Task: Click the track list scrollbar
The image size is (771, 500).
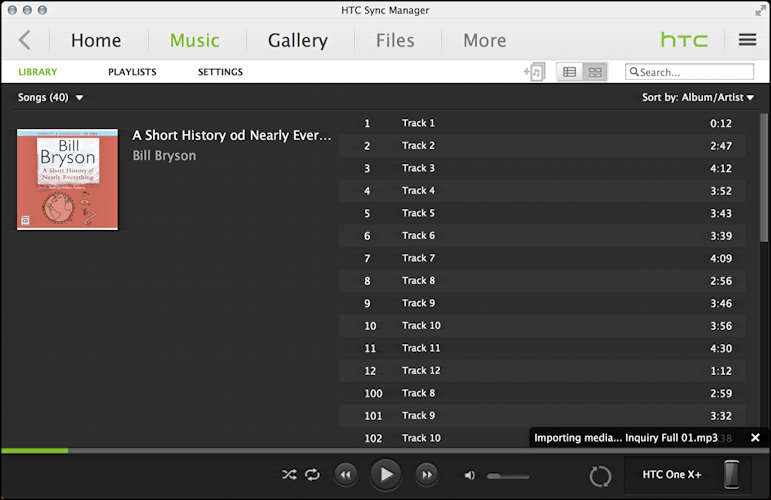Action: coord(764,178)
